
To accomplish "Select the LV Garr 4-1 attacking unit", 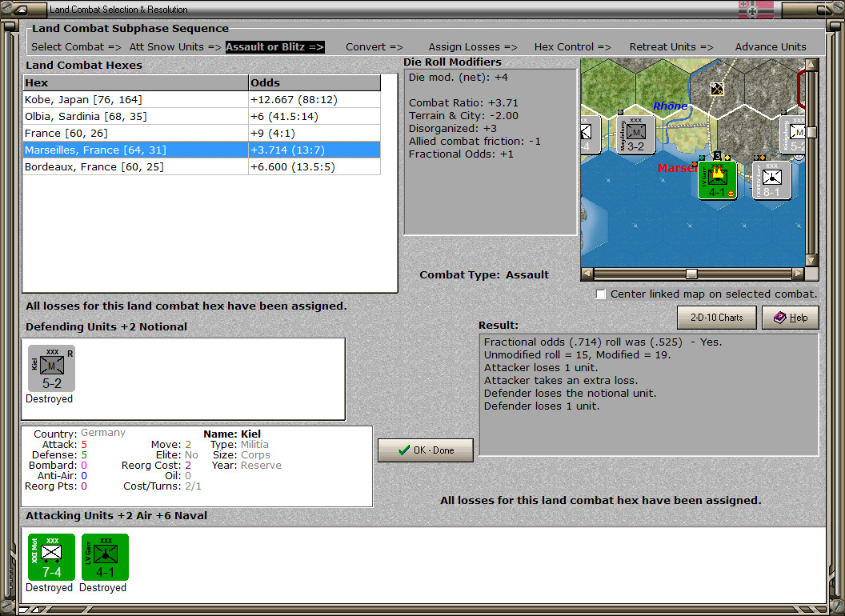I will pos(105,558).
